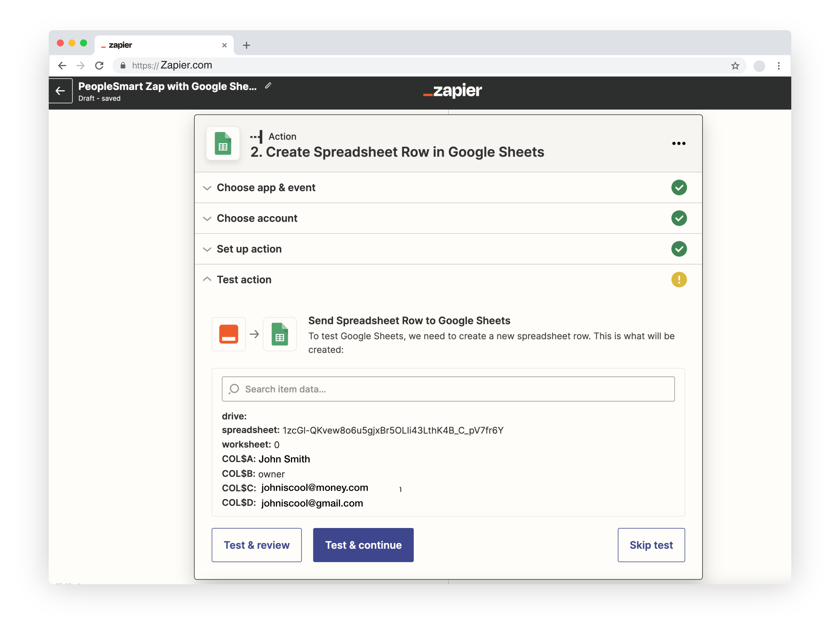Viewport: 840px width, 633px height.
Task: Click the drive: label
Action: point(234,416)
